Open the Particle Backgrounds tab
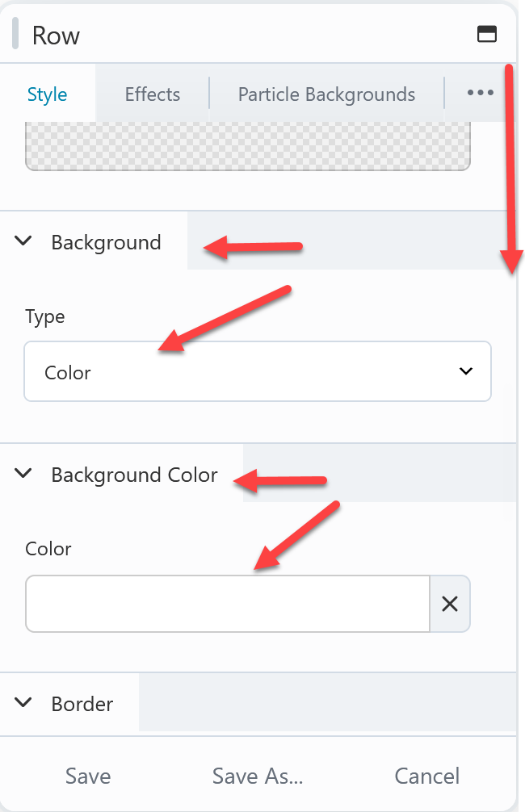This screenshot has height=812, width=525. click(x=326, y=94)
